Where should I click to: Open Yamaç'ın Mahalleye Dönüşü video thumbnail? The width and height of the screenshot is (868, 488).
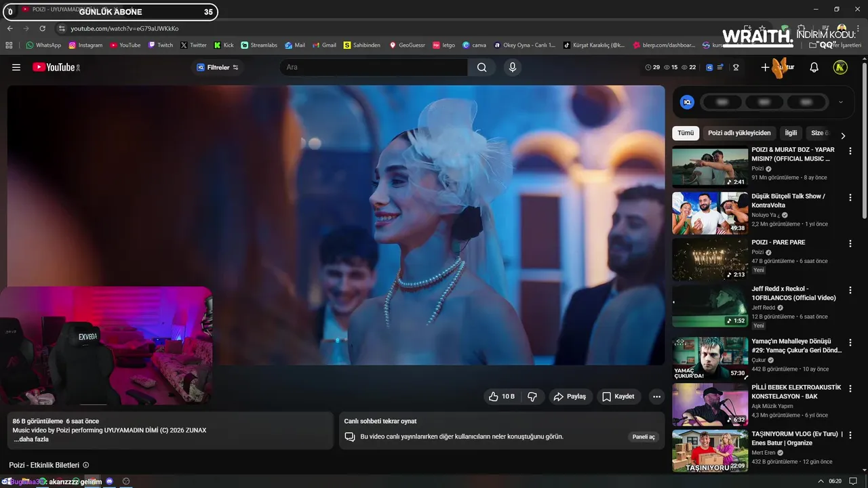(710, 359)
